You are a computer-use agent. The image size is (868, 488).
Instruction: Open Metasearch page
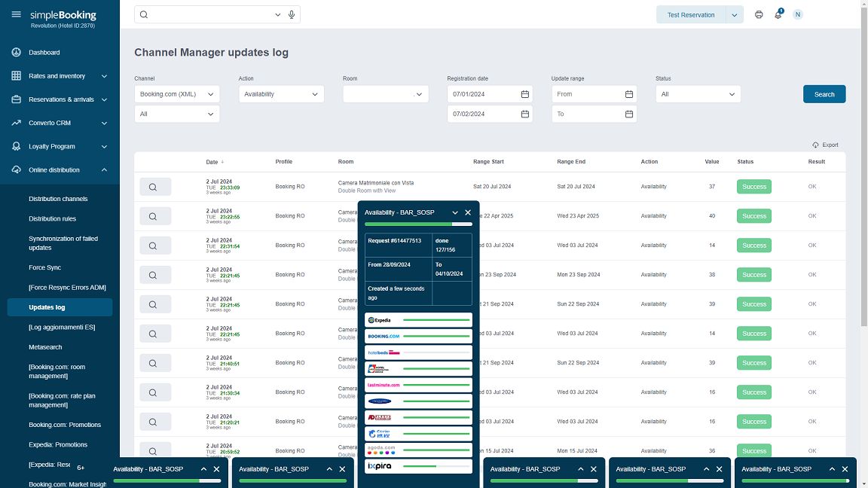pyautogui.click(x=45, y=347)
